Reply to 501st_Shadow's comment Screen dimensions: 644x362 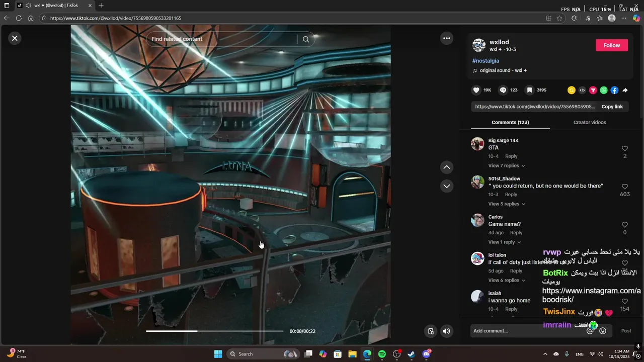511,195
